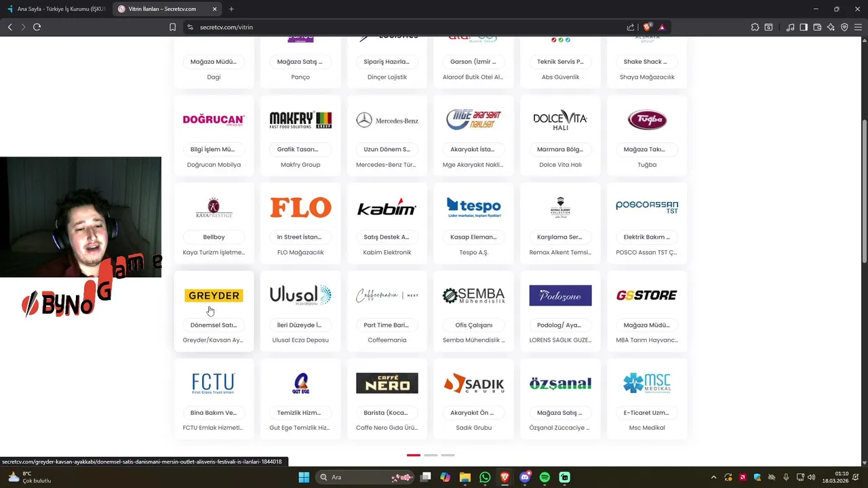Open the Brave Wallet icon
Image resolution: width=868 pixels, height=488 pixels.
[x=817, y=27]
